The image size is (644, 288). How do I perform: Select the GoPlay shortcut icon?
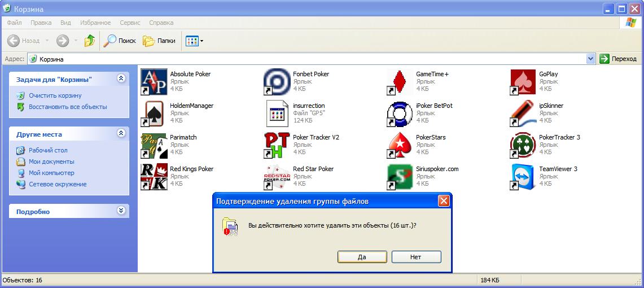pyautogui.click(x=523, y=82)
